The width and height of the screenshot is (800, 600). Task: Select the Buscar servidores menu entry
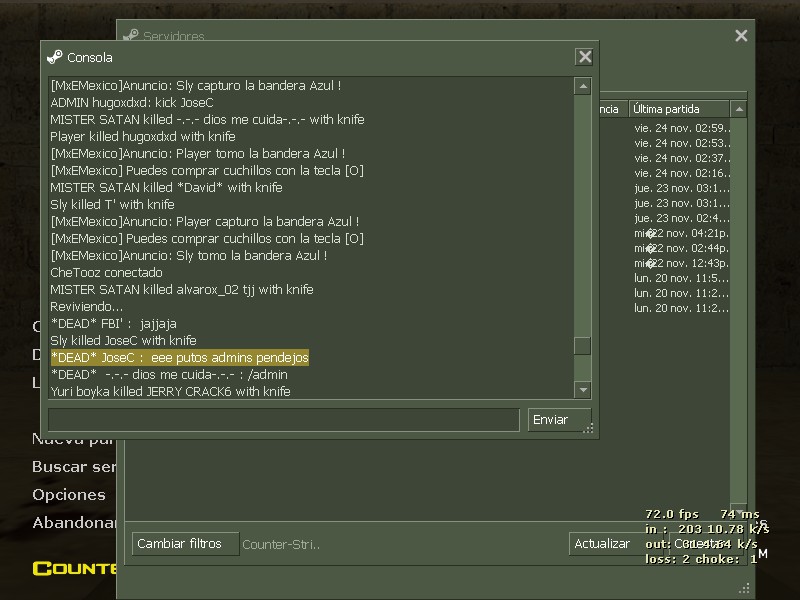74,467
